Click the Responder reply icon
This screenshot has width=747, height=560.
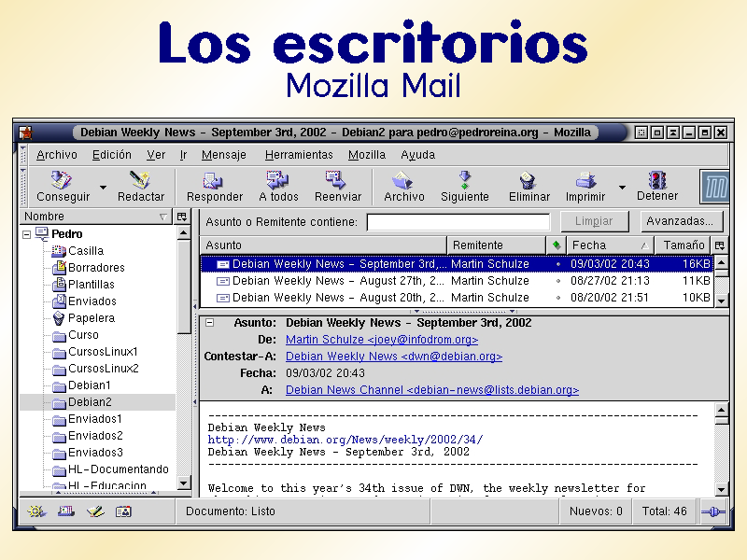[214, 180]
